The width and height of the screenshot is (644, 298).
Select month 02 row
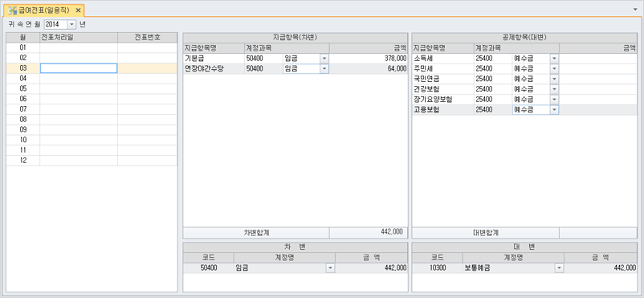click(x=92, y=58)
